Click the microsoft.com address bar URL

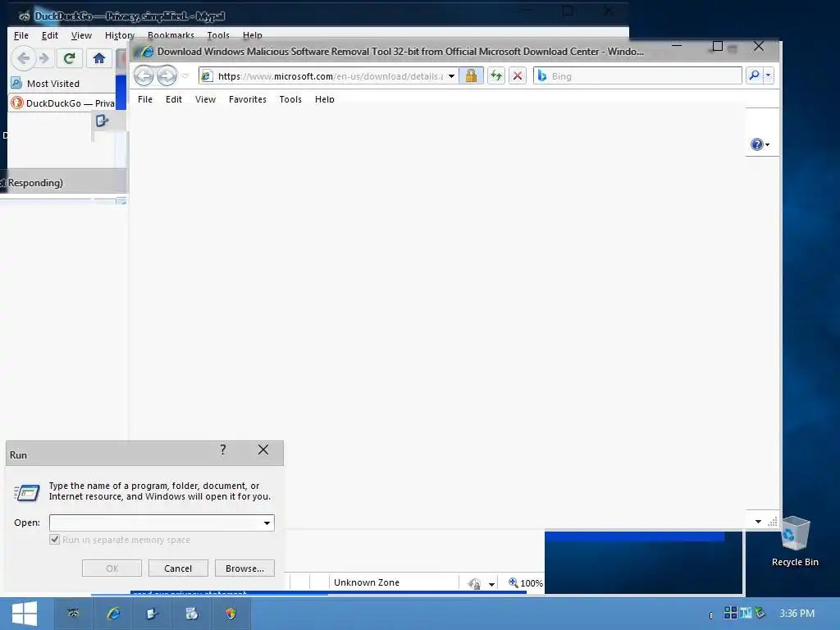pos(330,76)
